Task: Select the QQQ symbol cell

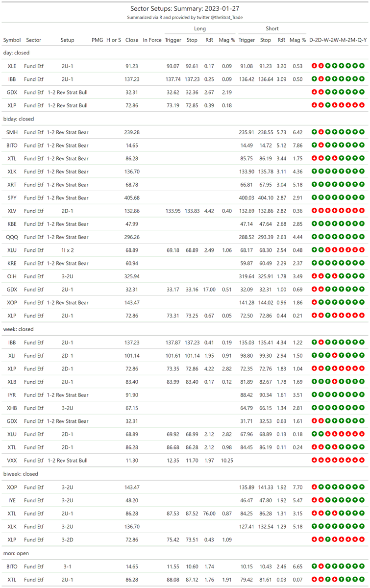Action: pyautogui.click(x=12, y=237)
